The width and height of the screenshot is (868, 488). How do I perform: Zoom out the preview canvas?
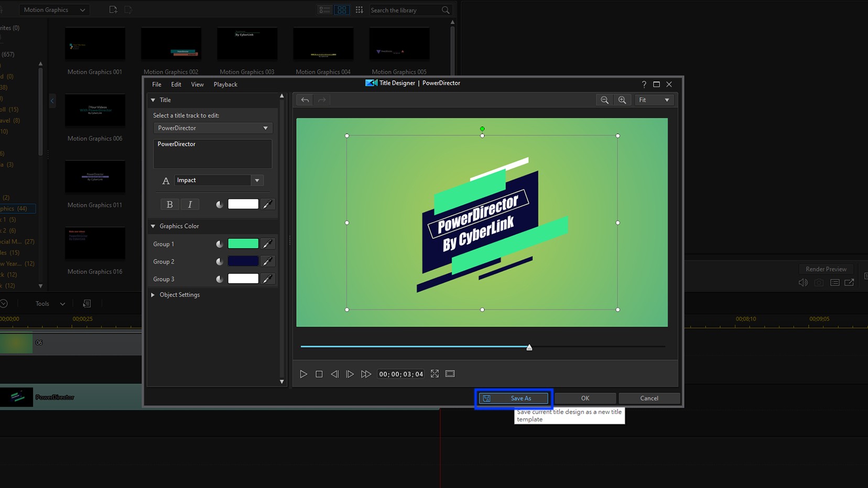[x=604, y=100]
